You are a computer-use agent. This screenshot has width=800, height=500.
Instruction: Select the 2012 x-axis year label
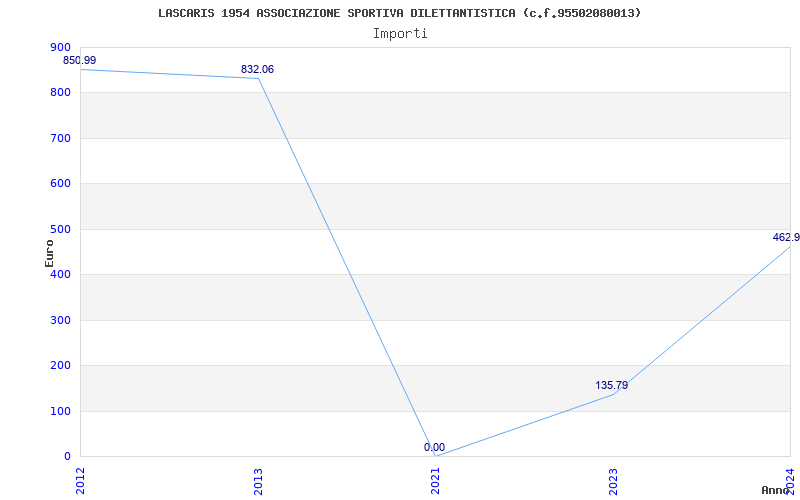[80, 481]
